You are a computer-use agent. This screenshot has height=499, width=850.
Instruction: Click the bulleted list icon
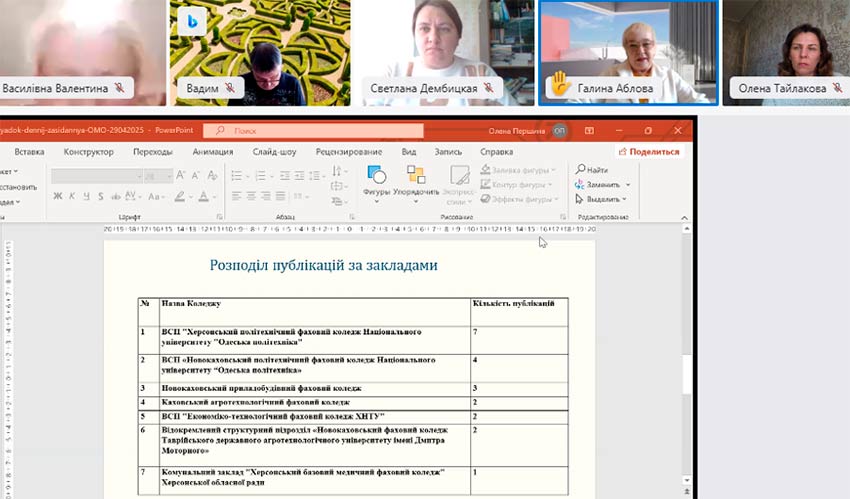pyautogui.click(x=238, y=175)
